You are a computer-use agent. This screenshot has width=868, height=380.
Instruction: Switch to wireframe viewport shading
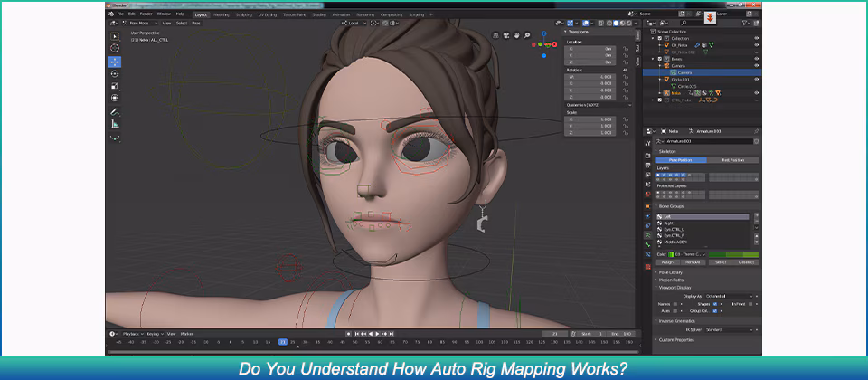(609, 24)
